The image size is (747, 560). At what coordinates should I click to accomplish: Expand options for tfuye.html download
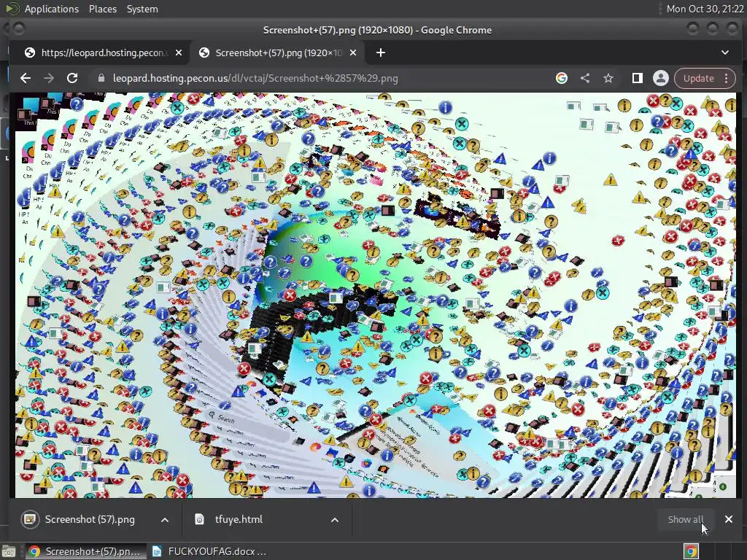click(335, 519)
